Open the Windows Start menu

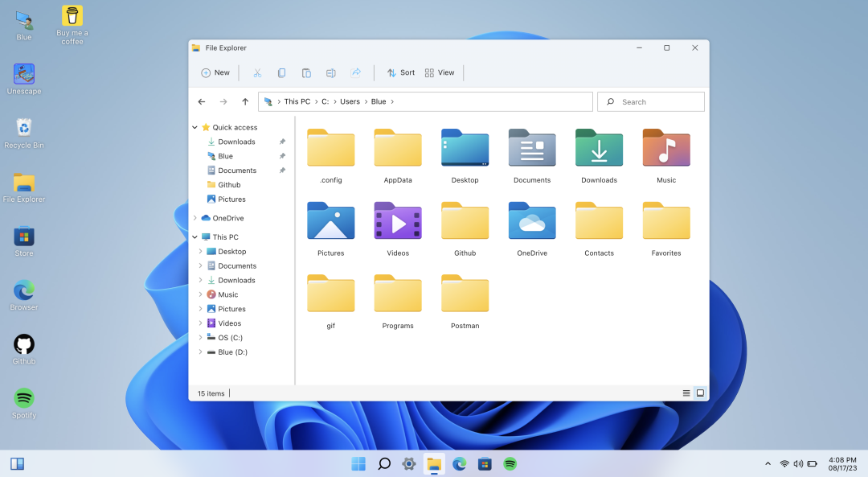point(358,463)
